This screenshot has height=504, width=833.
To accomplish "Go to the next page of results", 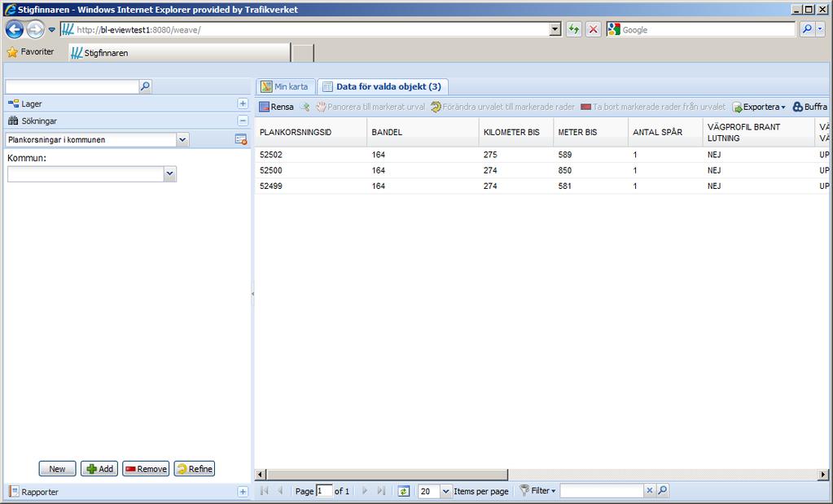I will pos(365,491).
